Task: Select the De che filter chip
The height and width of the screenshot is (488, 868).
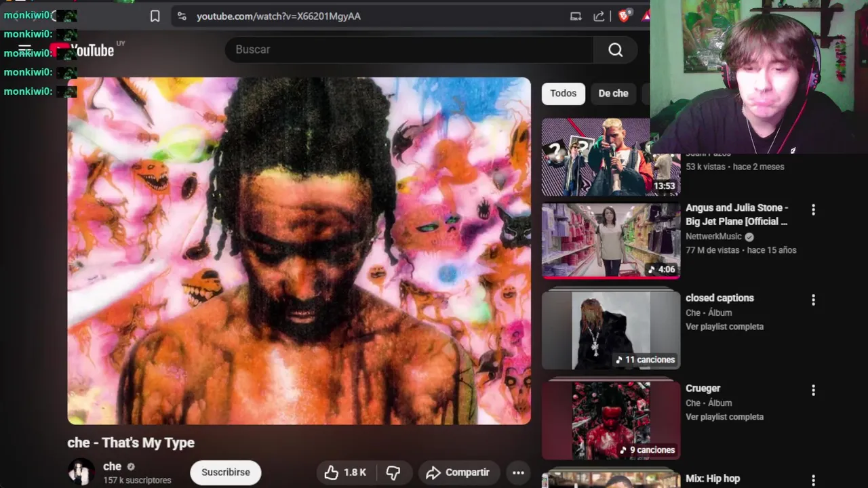Action: [x=613, y=94]
